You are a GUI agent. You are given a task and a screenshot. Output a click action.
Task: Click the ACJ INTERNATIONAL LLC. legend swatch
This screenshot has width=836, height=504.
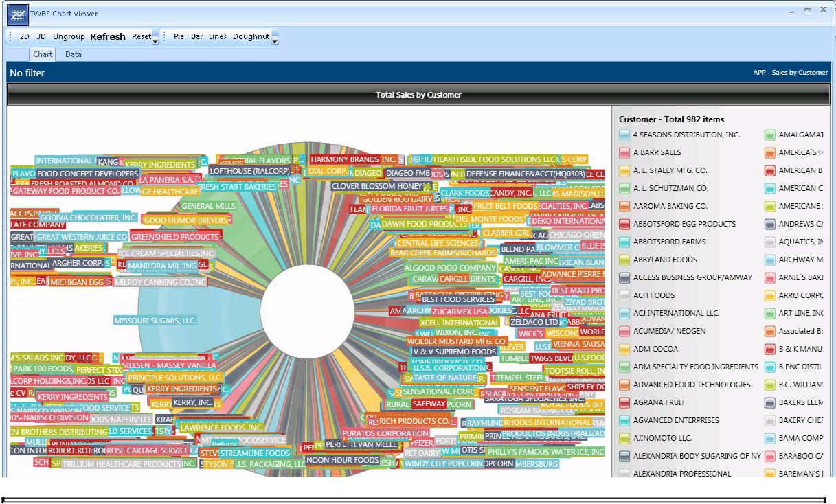624,313
